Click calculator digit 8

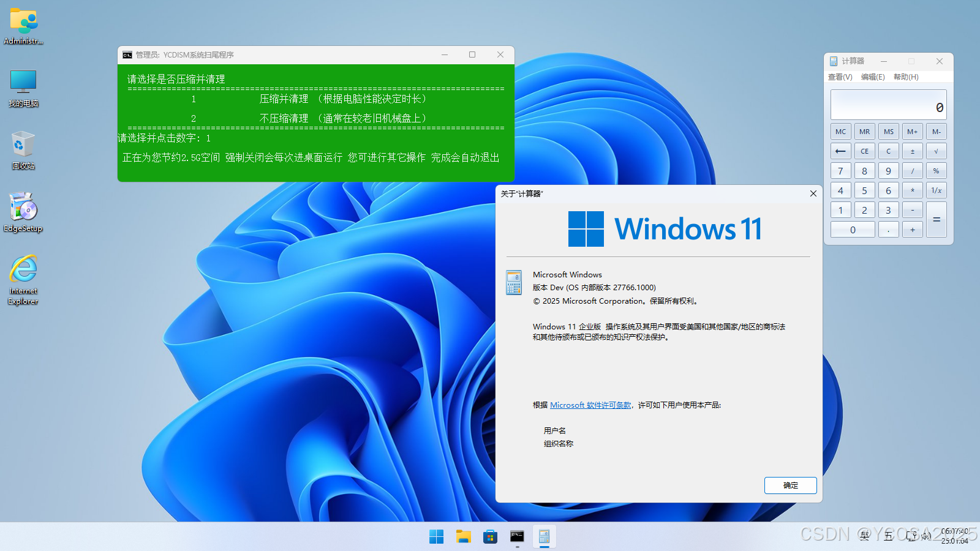(864, 171)
